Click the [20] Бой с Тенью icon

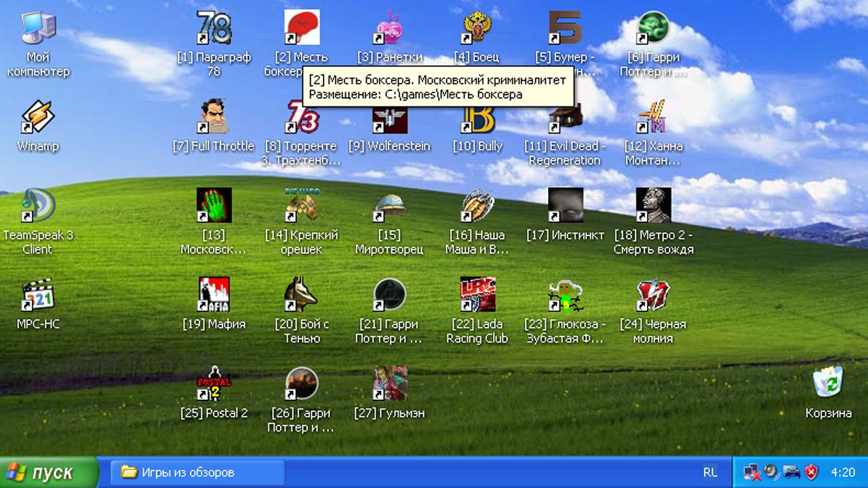pyautogui.click(x=301, y=294)
